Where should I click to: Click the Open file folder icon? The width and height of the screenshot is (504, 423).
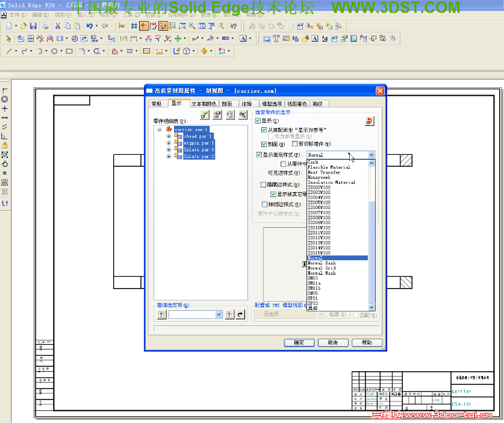click(23, 26)
